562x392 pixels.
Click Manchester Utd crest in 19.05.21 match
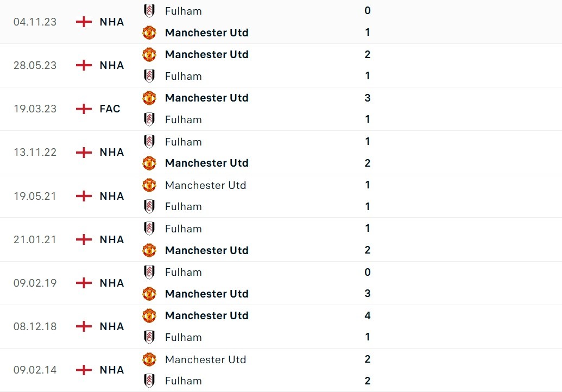pos(149,185)
